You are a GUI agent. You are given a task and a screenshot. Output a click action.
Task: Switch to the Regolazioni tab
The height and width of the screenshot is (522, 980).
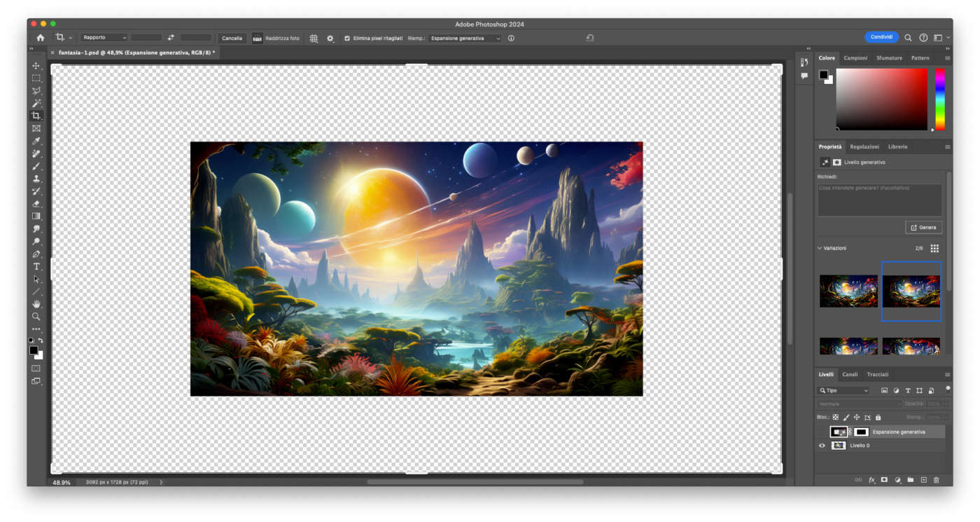864,146
